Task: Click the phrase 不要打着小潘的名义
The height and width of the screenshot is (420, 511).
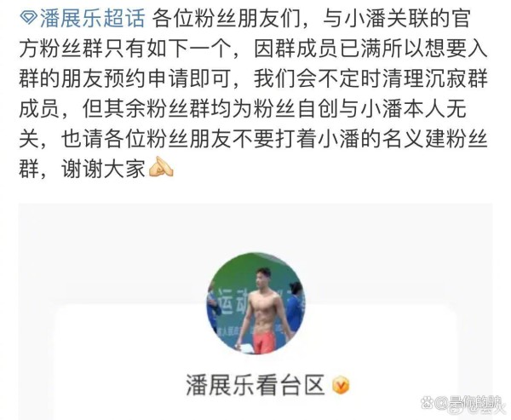Action: point(328,139)
